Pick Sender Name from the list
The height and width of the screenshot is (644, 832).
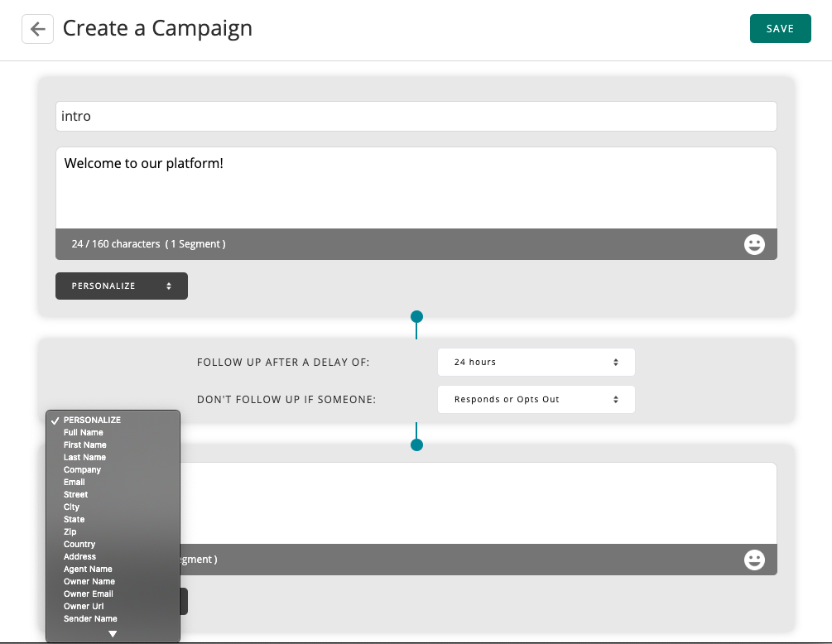click(90, 619)
